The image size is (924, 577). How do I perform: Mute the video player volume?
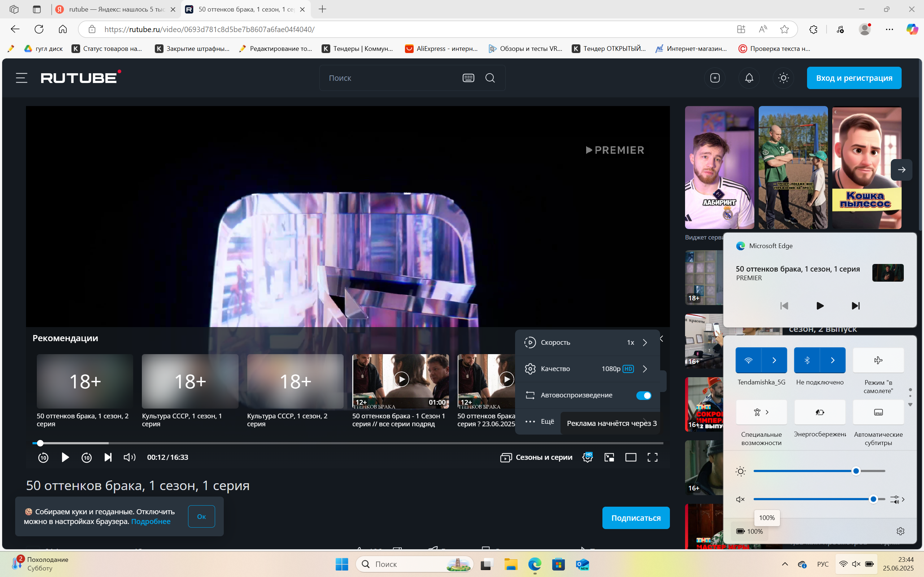pos(130,457)
